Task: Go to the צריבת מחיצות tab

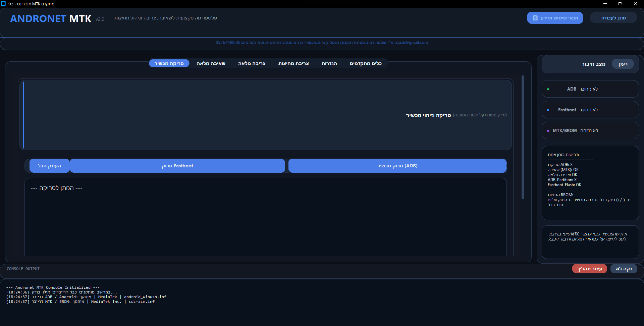Action: click(293, 63)
